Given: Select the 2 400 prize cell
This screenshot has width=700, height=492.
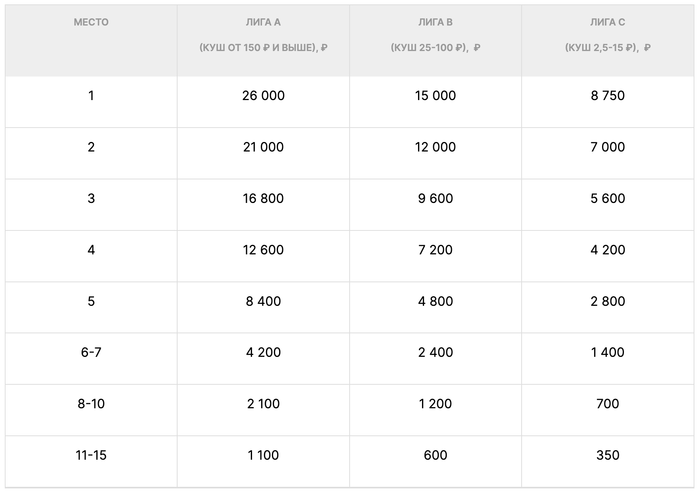Looking at the screenshot, I should (x=435, y=352).
